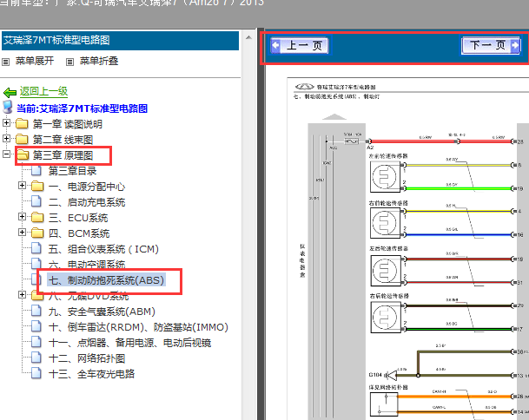Viewport: 529px width, 420px height.
Task: Go to previous page with 上一页 button
Action: pyautogui.click(x=300, y=45)
